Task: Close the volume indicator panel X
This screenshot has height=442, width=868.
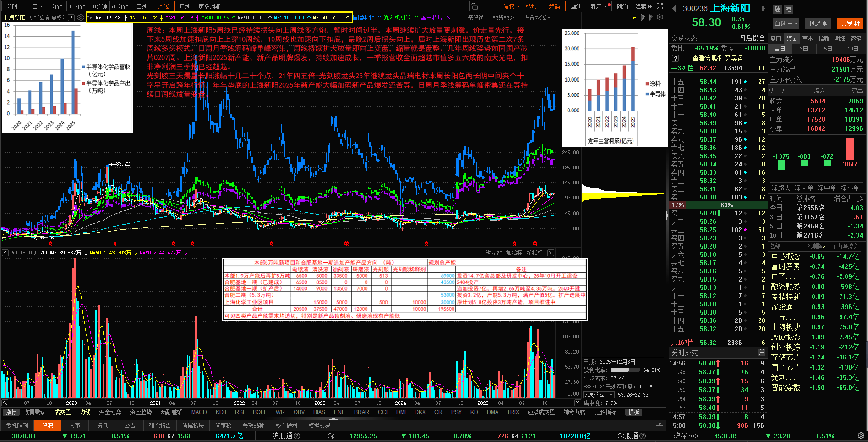Action: click(551, 253)
